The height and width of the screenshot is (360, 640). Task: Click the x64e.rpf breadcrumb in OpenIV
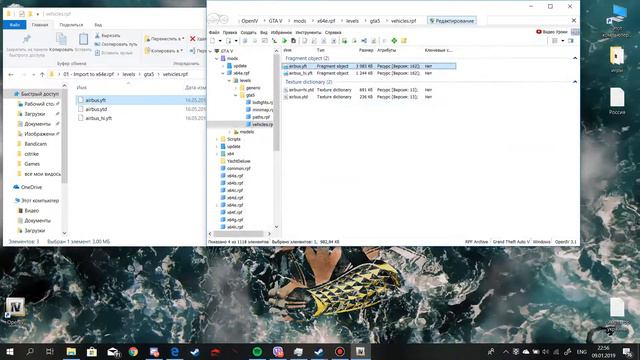click(x=326, y=21)
